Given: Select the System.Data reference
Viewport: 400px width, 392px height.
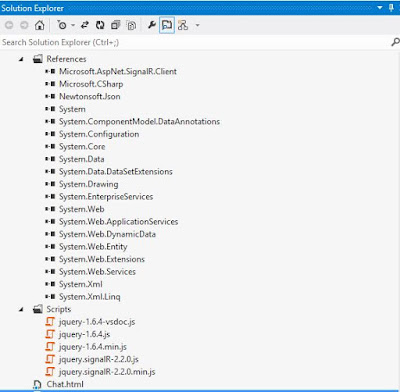Looking at the screenshot, I should tap(82, 159).
